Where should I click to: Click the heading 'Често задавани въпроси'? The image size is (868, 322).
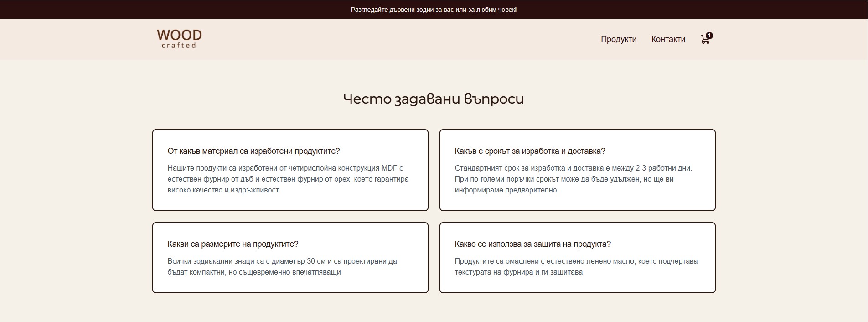pyautogui.click(x=434, y=99)
